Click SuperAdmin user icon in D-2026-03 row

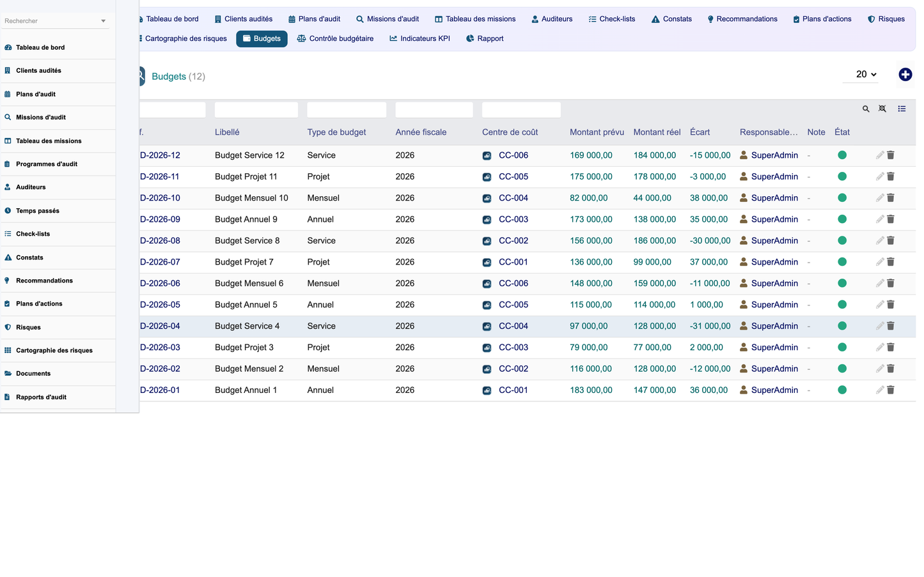744,348
